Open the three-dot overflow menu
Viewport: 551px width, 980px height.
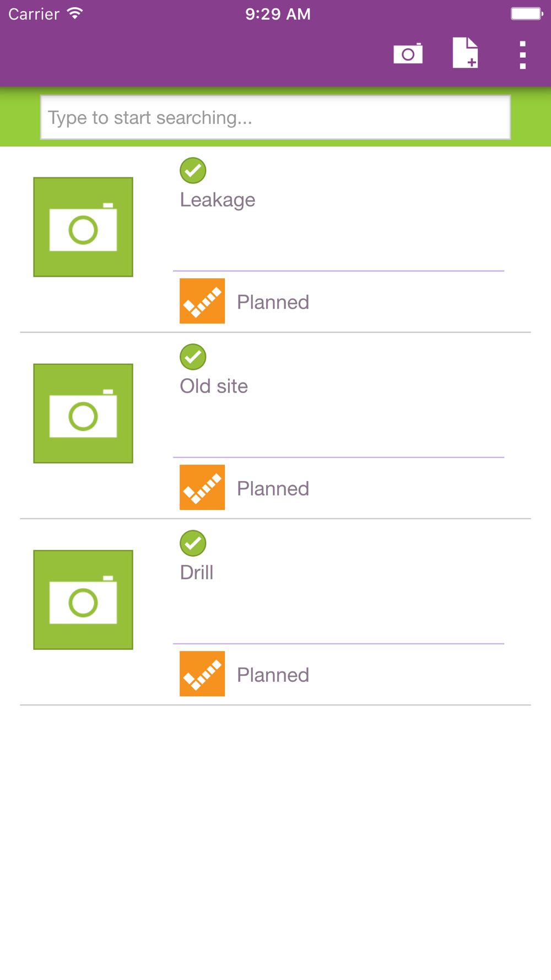coord(522,55)
